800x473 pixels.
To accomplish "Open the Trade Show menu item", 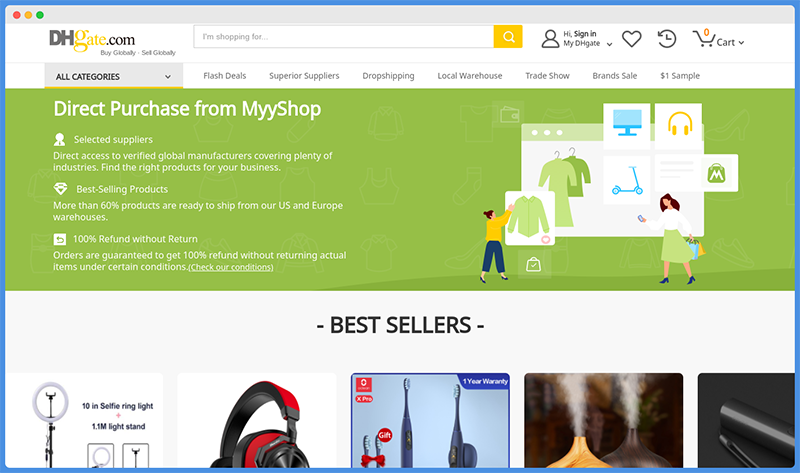I will click(547, 76).
